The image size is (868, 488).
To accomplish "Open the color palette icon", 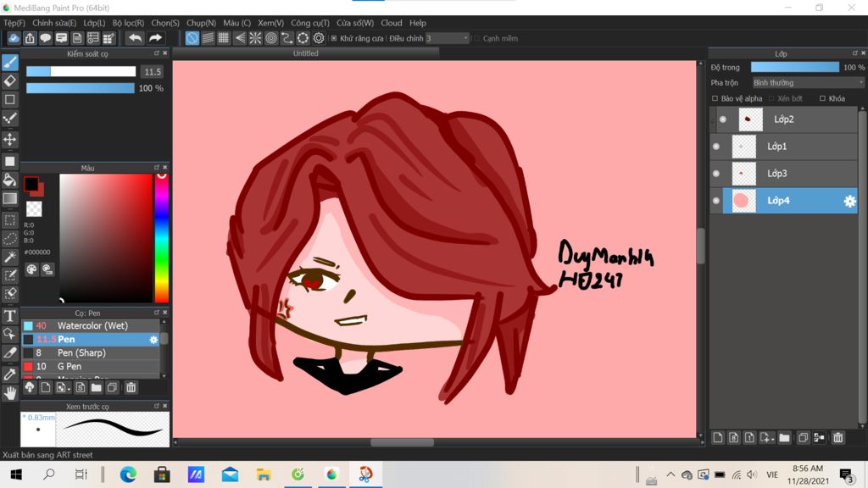I will [x=31, y=269].
